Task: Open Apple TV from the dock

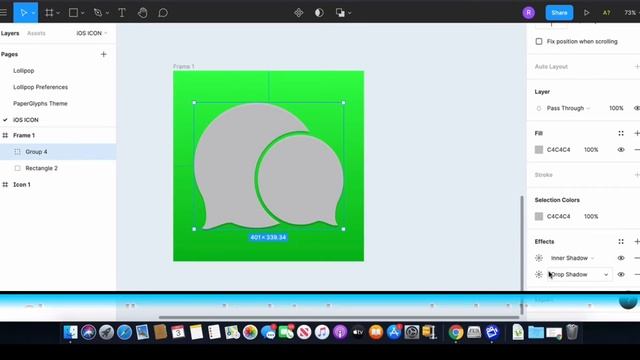Action: click(358, 332)
